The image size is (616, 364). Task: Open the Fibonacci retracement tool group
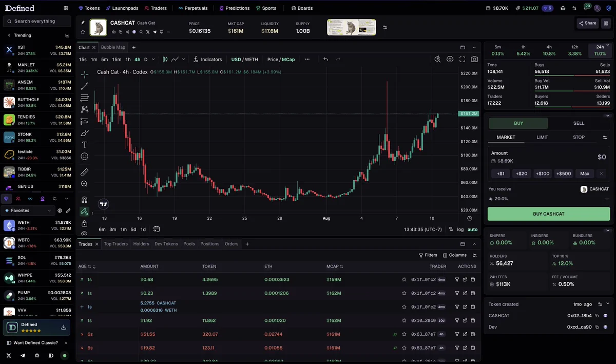pyautogui.click(x=85, y=98)
